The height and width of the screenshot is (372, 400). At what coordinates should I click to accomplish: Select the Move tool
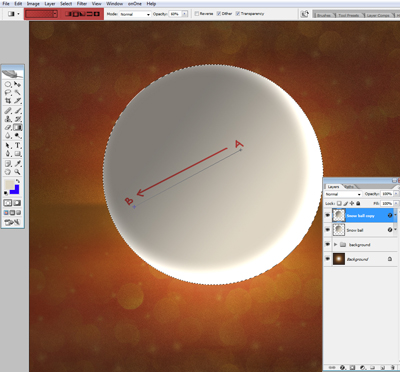coord(17,85)
